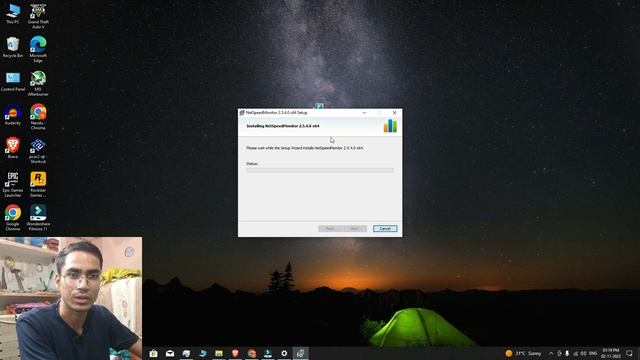This screenshot has height=360, width=640.
Task: Minimize the NetSpeedMonitor Setup window
Action: (364, 113)
